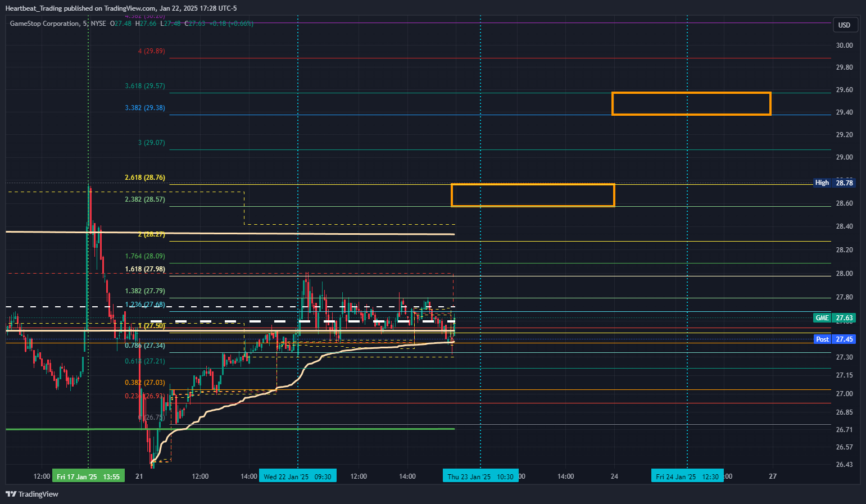The height and width of the screenshot is (504, 866).
Task: Click the Fib label 3.618 (29.57)
Action: (x=145, y=86)
